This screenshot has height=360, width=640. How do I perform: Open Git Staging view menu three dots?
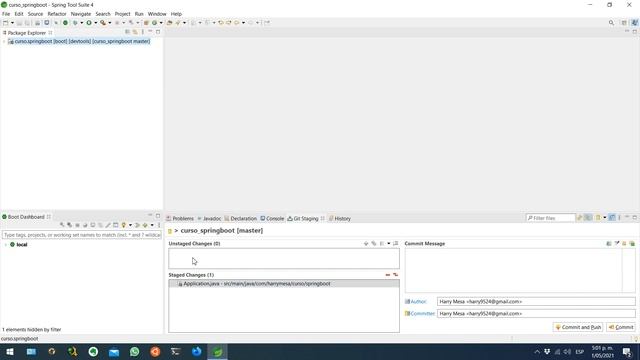pyautogui.click(x=620, y=218)
